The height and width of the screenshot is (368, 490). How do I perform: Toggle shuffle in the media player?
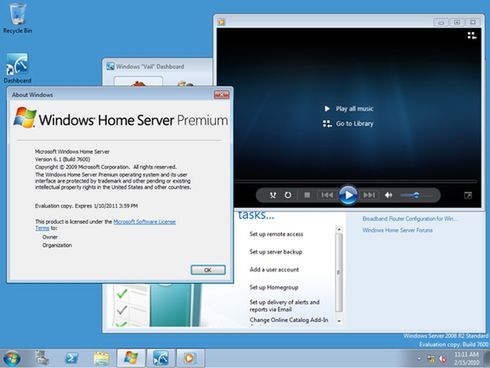[x=273, y=195]
